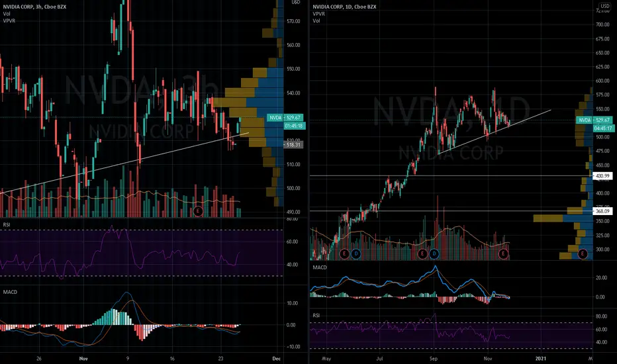
Task: Click the 368.09 horizontal line price label
Action: click(x=602, y=211)
